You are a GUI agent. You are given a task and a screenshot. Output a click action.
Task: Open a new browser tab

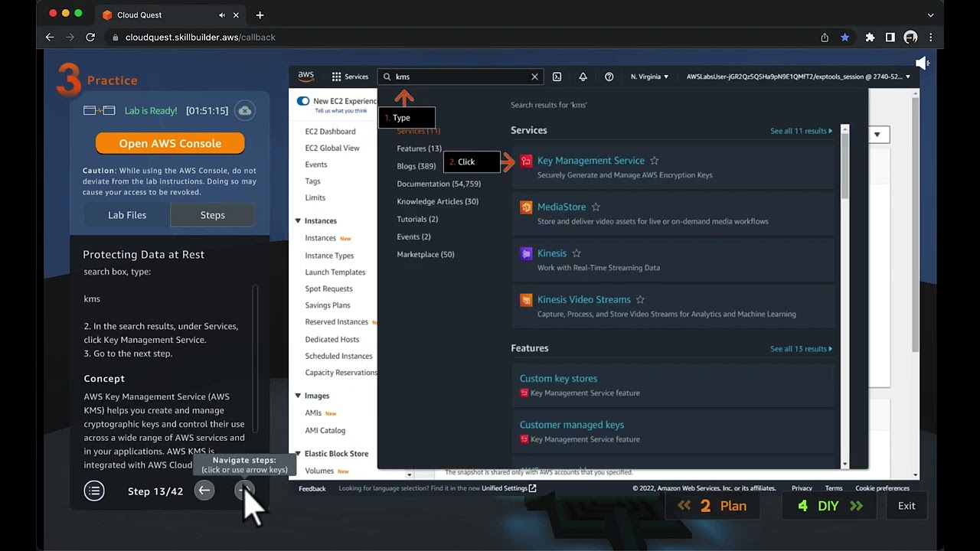260,15
